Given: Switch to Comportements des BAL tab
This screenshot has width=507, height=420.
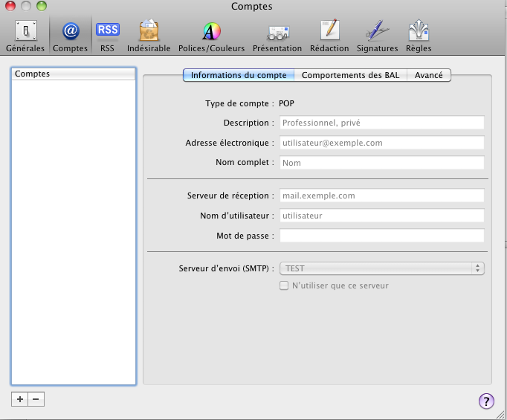Looking at the screenshot, I should [351, 75].
